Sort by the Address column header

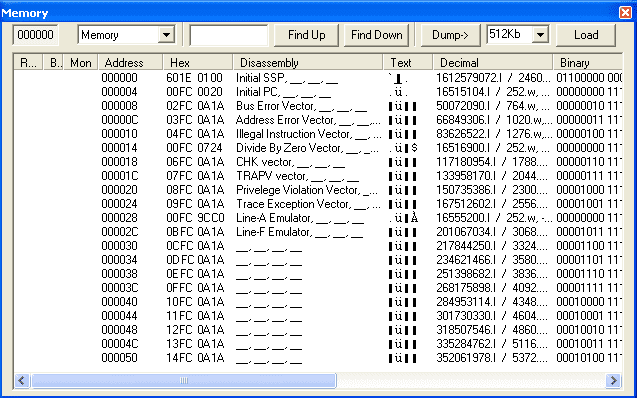(x=130, y=63)
